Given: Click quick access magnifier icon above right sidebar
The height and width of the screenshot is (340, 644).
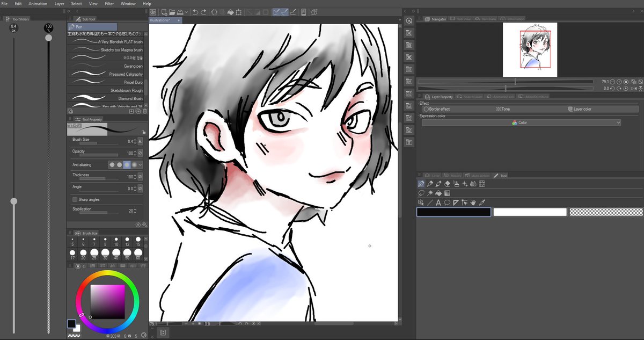Looking at the screenshot, I should 409,20.
